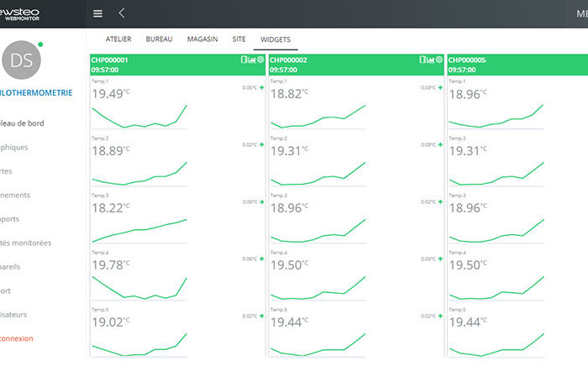Image resolution: width=588 pixels, height=366 pixels.
Task: Click the DS user avatar
Action: click(21, 60)
